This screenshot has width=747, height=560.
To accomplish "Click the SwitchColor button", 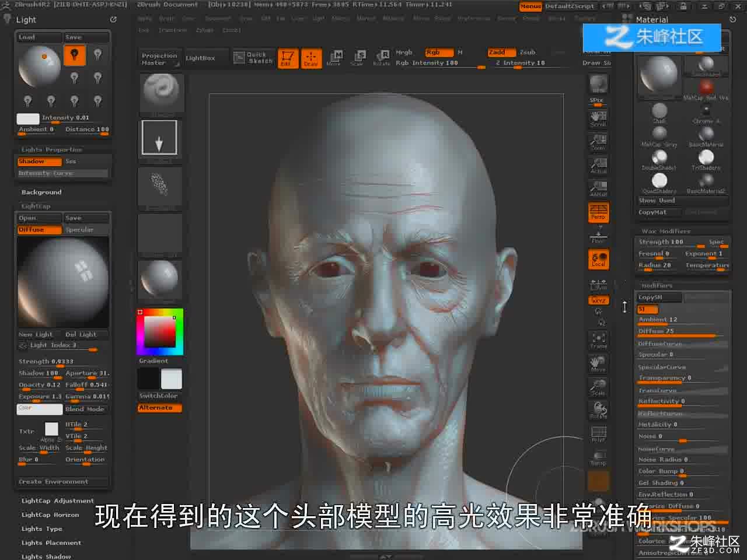I will 159,395.
